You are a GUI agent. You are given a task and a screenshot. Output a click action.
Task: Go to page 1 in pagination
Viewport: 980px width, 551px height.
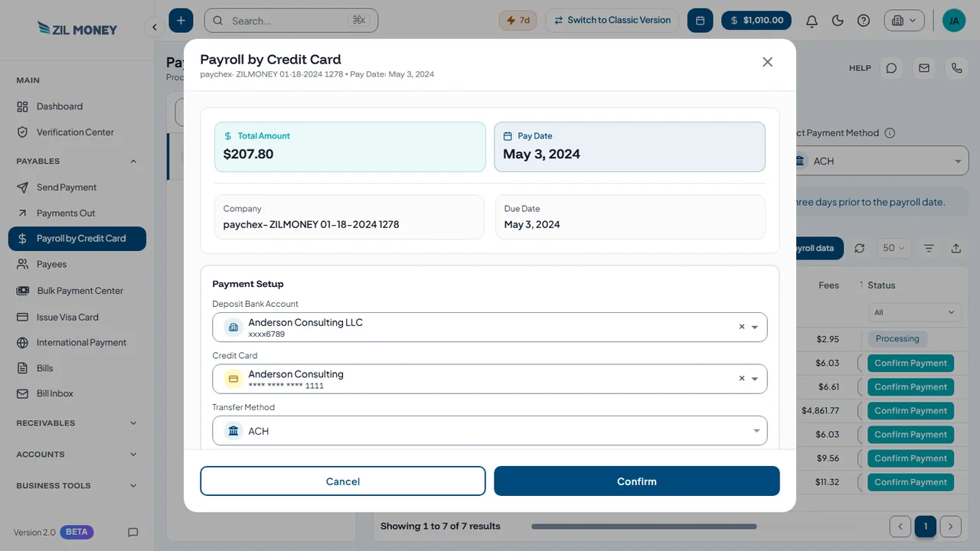[925, 527]
